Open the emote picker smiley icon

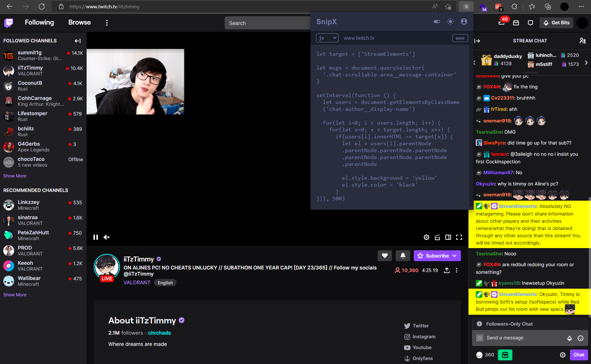[580, 338]
